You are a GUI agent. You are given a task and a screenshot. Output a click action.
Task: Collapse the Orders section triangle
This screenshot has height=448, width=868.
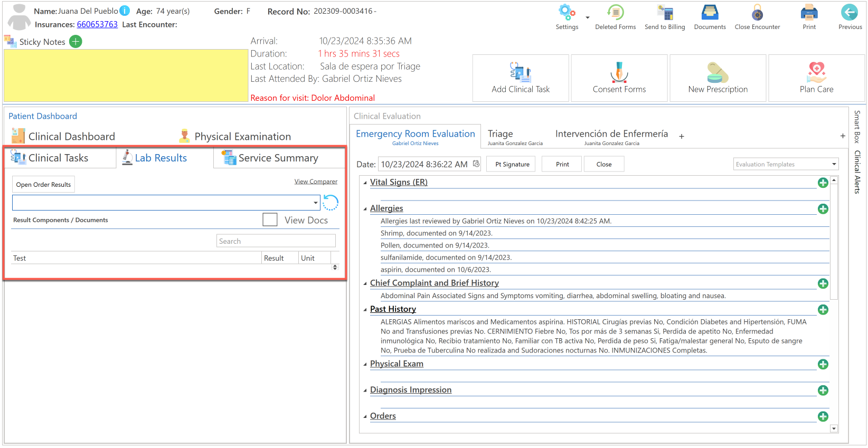[365, 417]
